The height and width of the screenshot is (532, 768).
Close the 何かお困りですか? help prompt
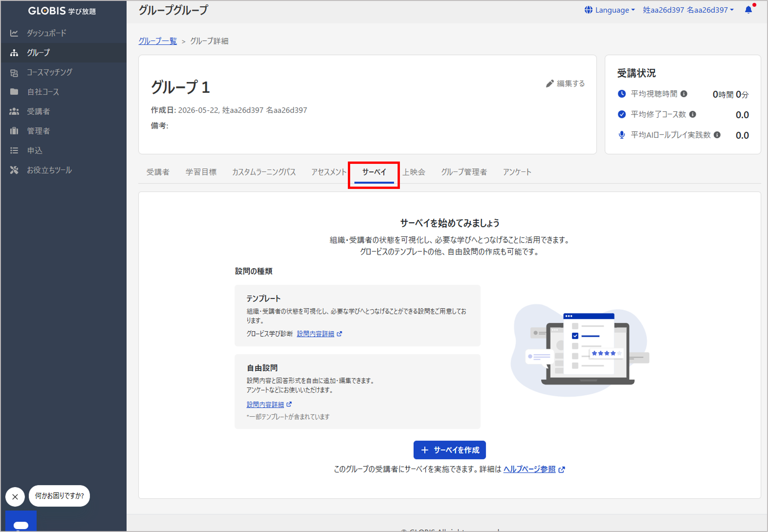tap(15, 497)
